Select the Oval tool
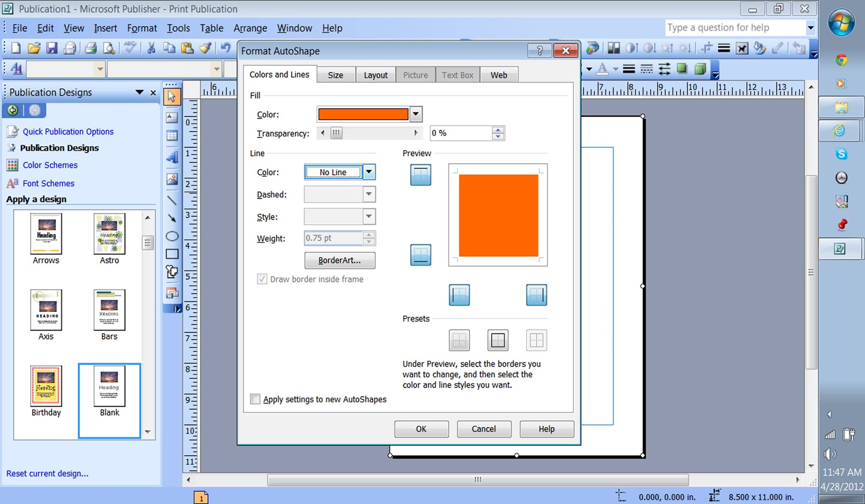This screenshot has height=504, width=865. click(172, 236)
